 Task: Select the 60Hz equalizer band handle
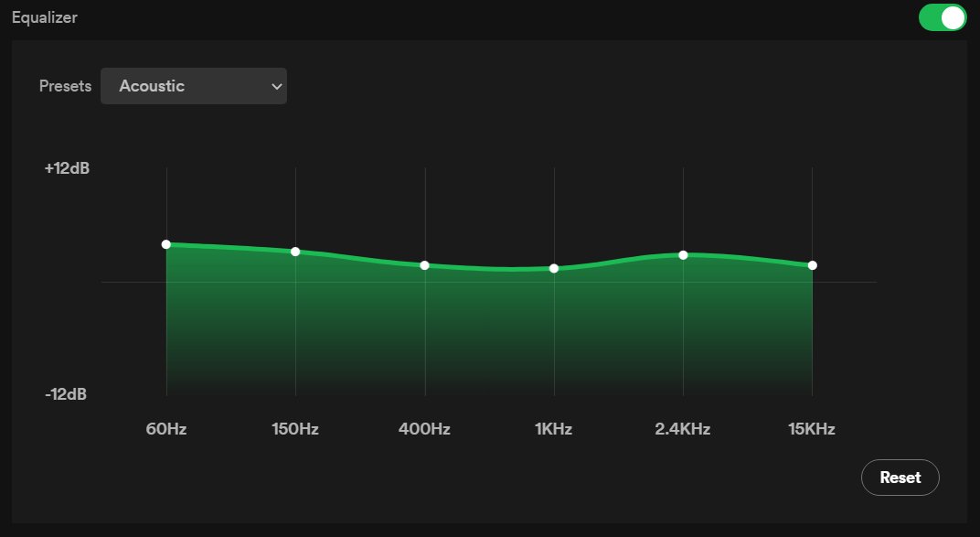(165, 244)
